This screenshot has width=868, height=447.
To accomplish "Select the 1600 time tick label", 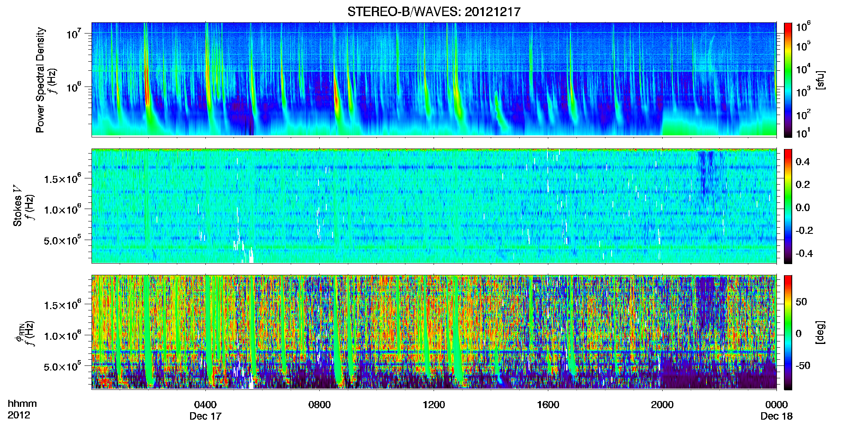I will click(x=548, y=404).
